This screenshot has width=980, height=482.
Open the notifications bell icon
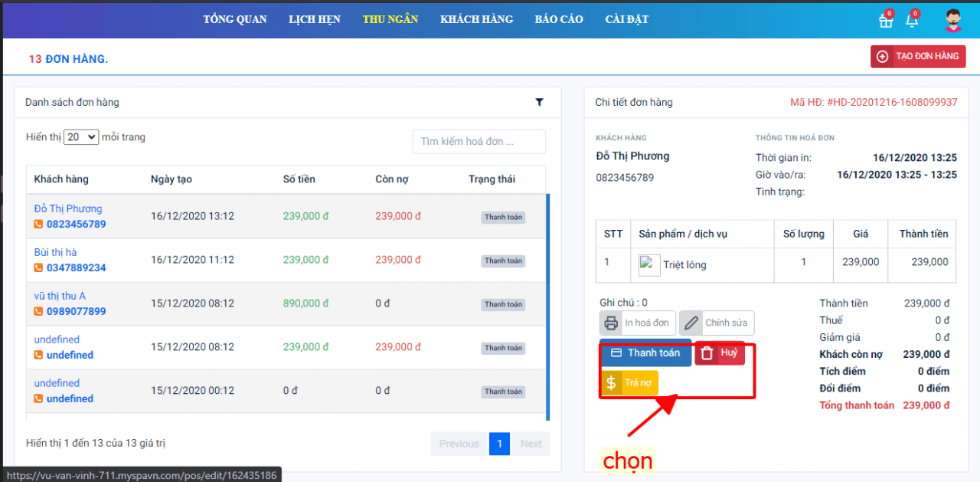[912, 21]
